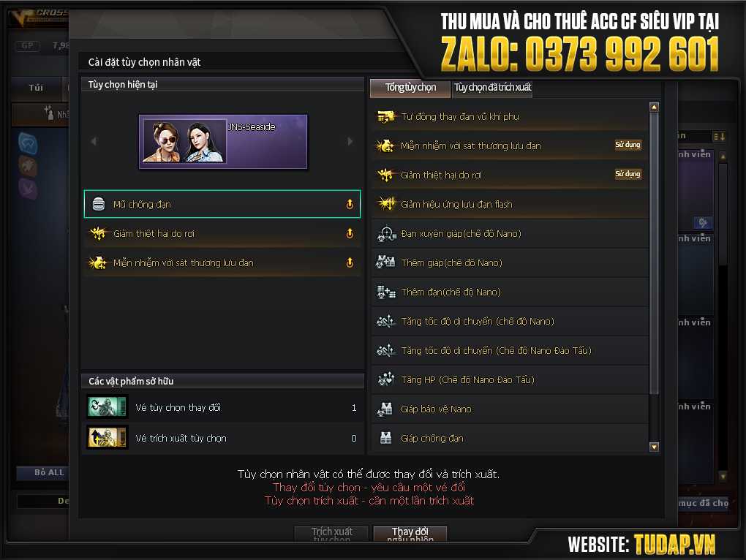
Task: Select Giảm hiệu ứng lựu đạn flash icon
Action: (386, 204)
